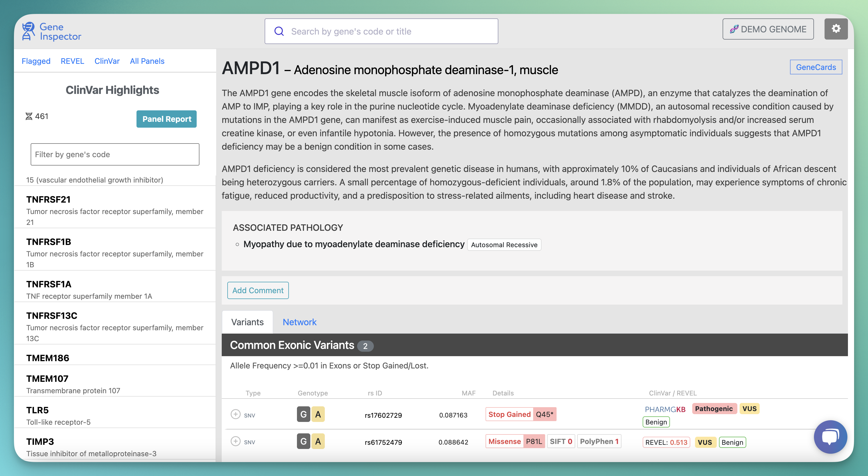Screen dimensions: 868x476
Task: Click Myopathy due to myoadenylate deaminase deficiency
Action: point(354,244)
